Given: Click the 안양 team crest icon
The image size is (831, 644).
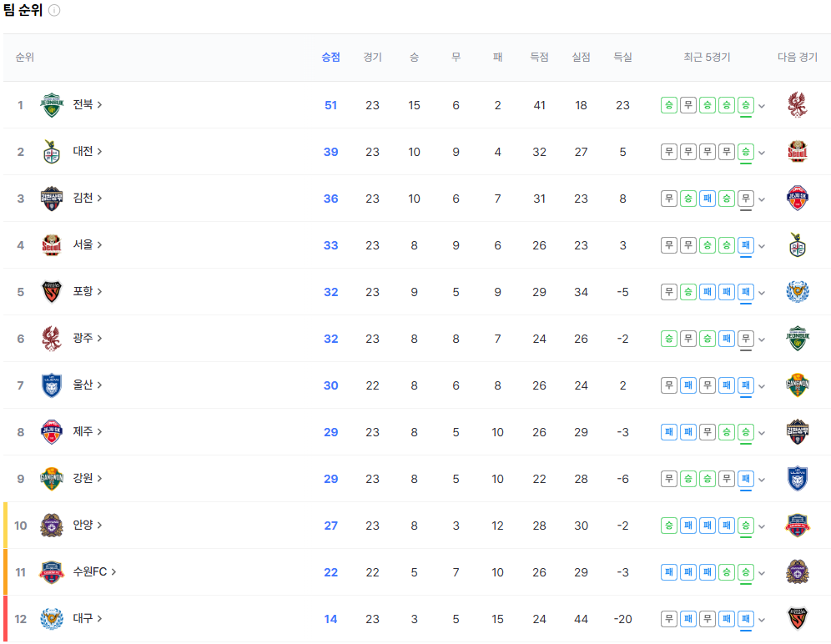Looking at the screenshot, I should (52, 526).
